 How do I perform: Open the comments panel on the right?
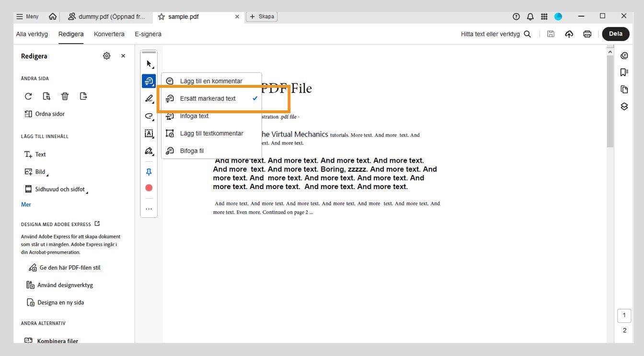[x=624, y=55]
